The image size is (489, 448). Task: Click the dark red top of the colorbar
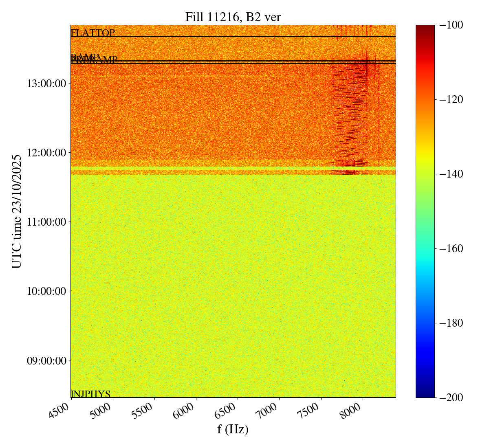(425, 28)
